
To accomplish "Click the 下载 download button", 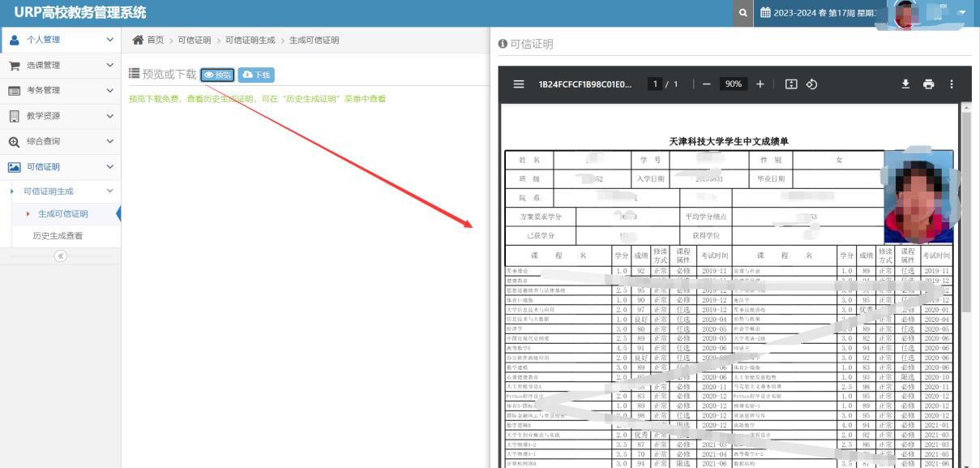I will click(x=256, y=75).
